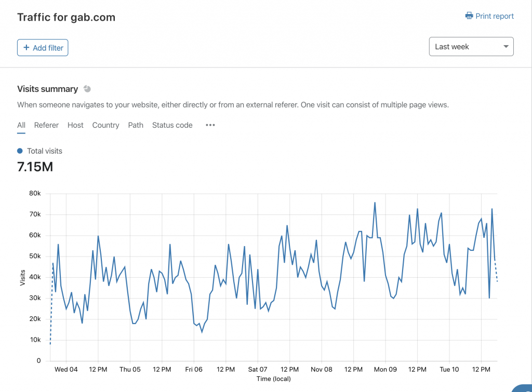Click the Sat 07 x-axis label

click(x=257, y=370)
